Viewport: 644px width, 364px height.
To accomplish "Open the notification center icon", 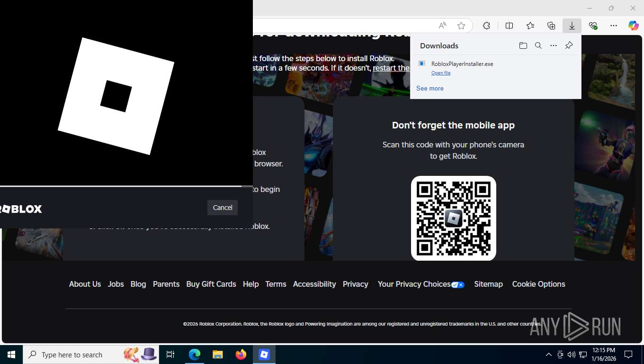I will (x=628, y=355).
